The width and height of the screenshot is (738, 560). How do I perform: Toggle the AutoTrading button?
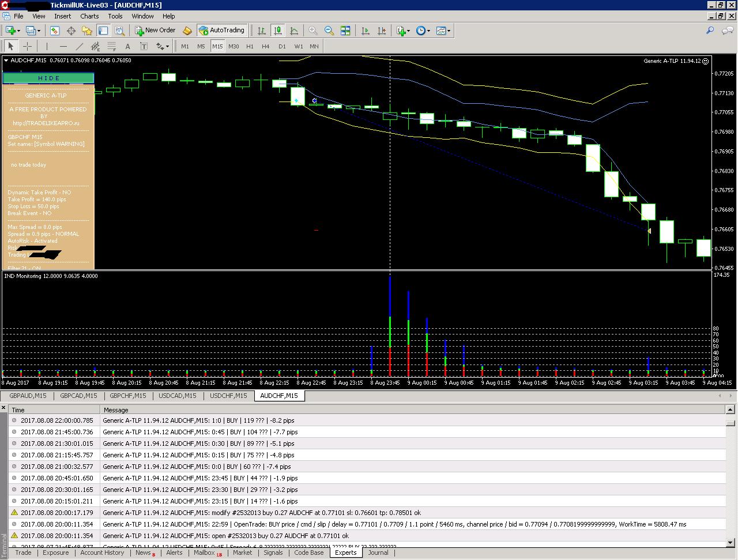click(x=221, y=31)
